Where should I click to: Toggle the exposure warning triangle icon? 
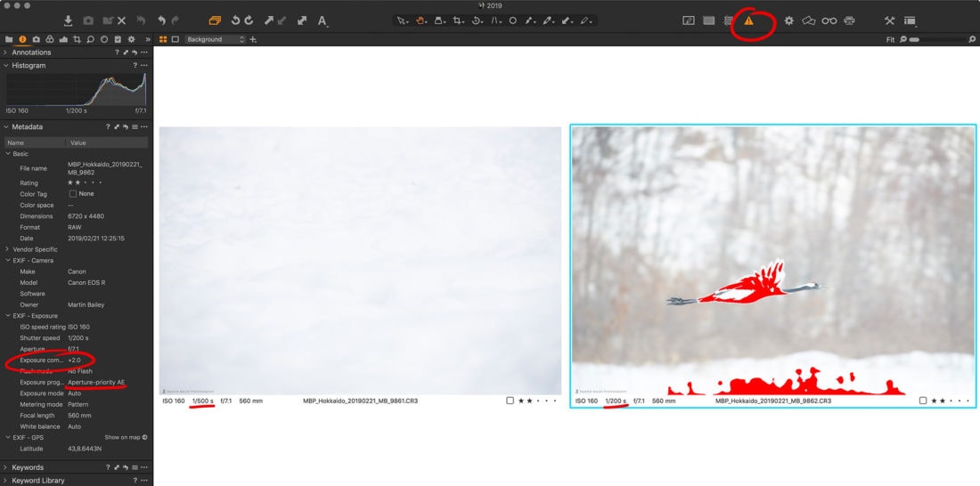coord(748,20)
